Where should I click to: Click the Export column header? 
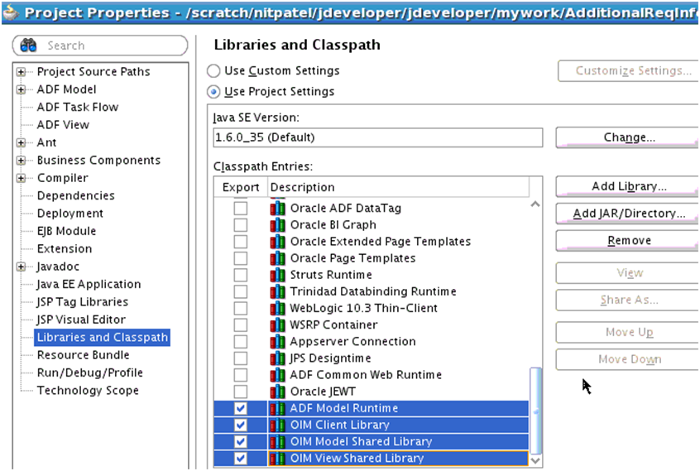coord(241,187)
